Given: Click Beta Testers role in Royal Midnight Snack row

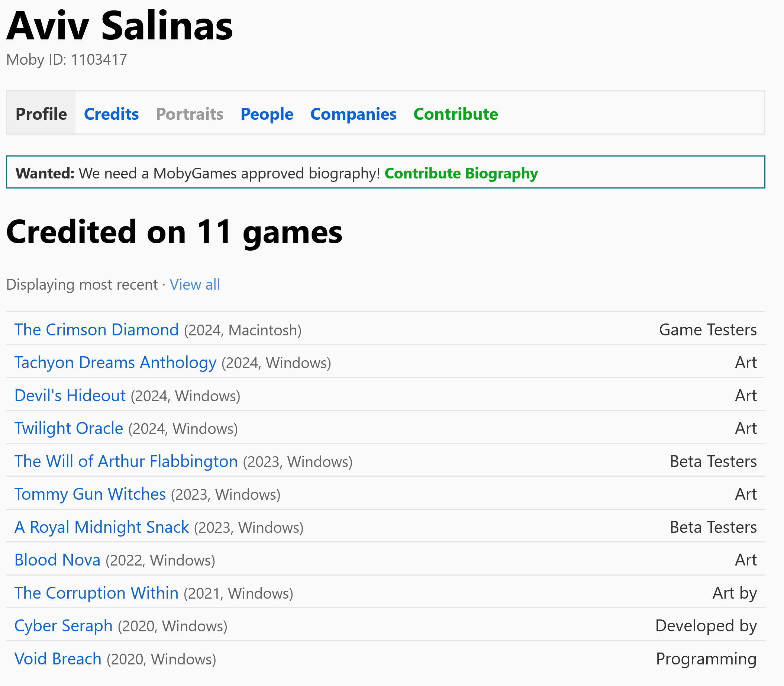Looking at the screenshot, I should [713, 527].
